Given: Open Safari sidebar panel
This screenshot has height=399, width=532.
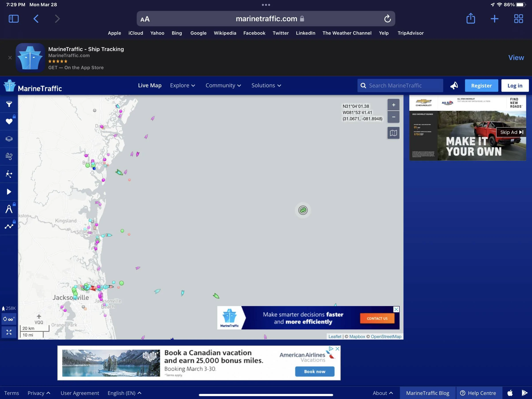Looking at the screenshot, I should pyautogui.click(x=14, y=19).
